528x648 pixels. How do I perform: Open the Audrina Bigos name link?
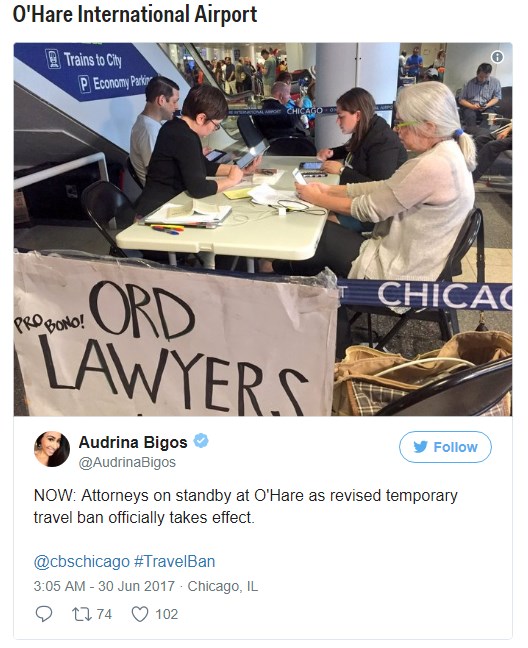click(133, 442)
